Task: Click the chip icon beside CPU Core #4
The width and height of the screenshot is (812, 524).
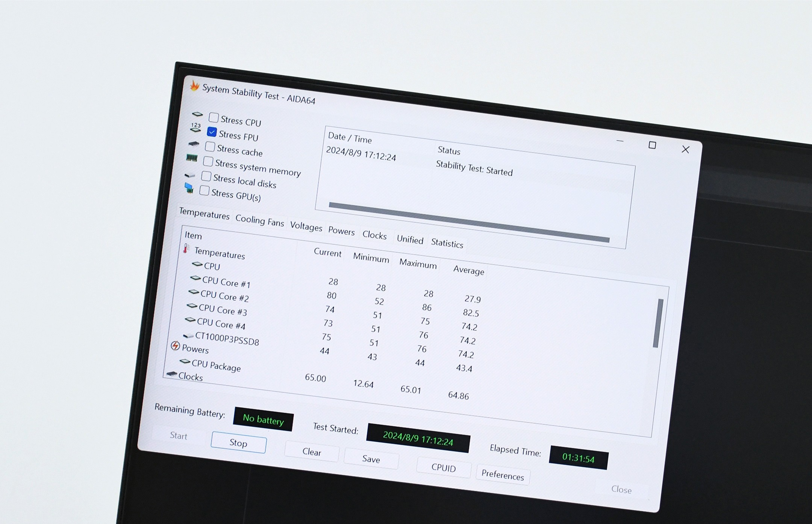Action: coord(190,320)
